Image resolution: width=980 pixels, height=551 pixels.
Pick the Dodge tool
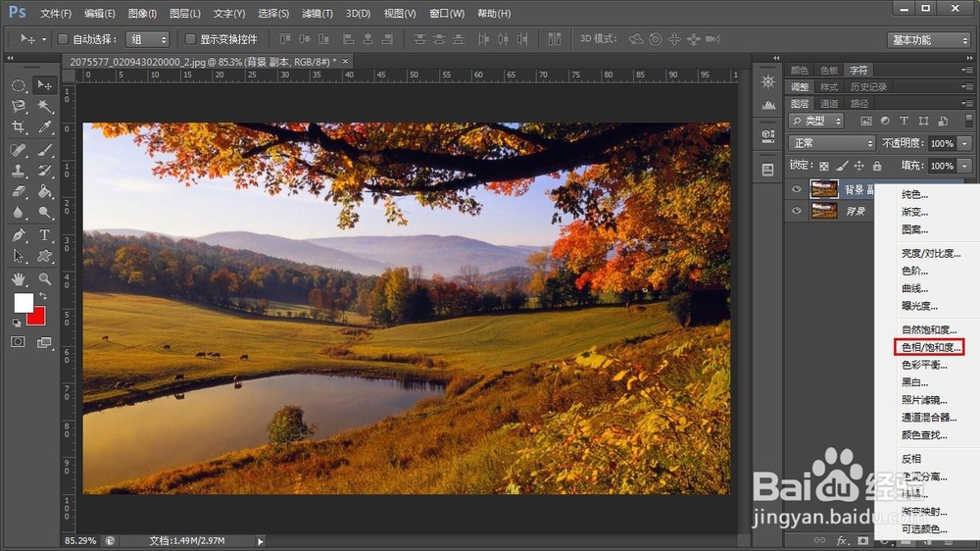pyautogui.click(x=44, y=213)
